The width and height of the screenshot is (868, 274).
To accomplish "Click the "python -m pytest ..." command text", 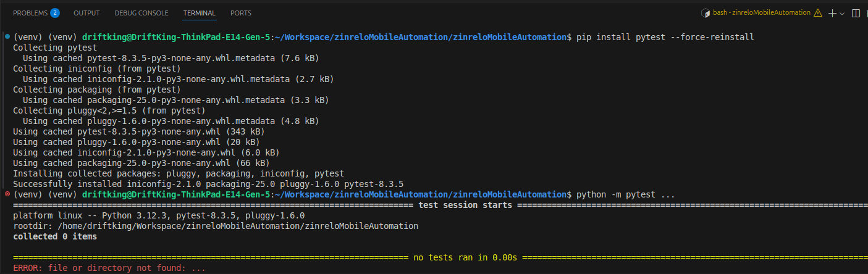I will coord(625,194).
